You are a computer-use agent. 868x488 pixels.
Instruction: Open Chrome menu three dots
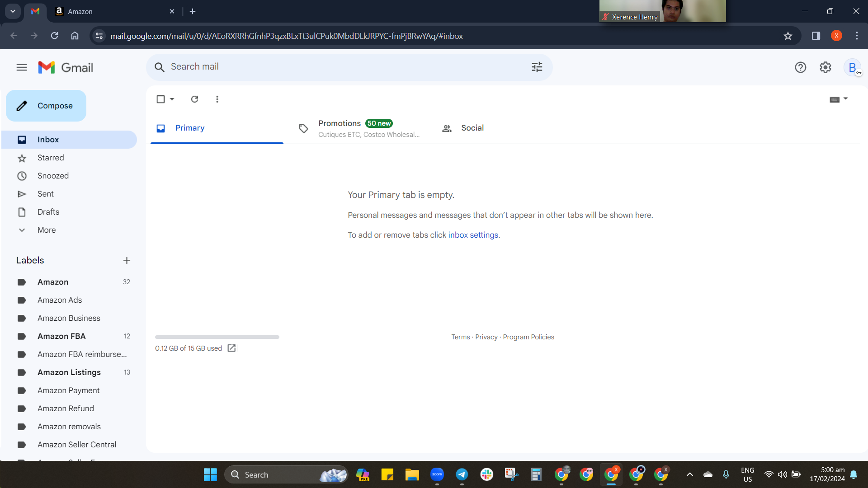click(x=857, y=36)
